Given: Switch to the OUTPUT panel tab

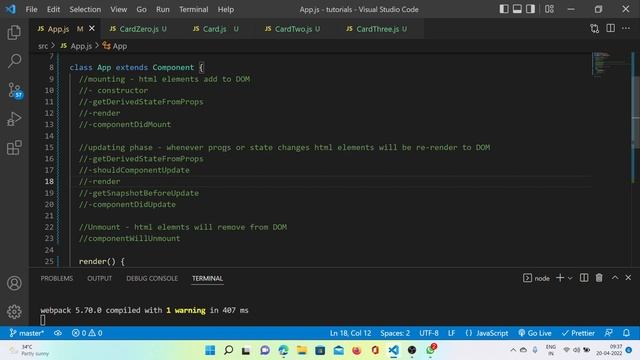Looking at the screenshot, I should point(100,278).
